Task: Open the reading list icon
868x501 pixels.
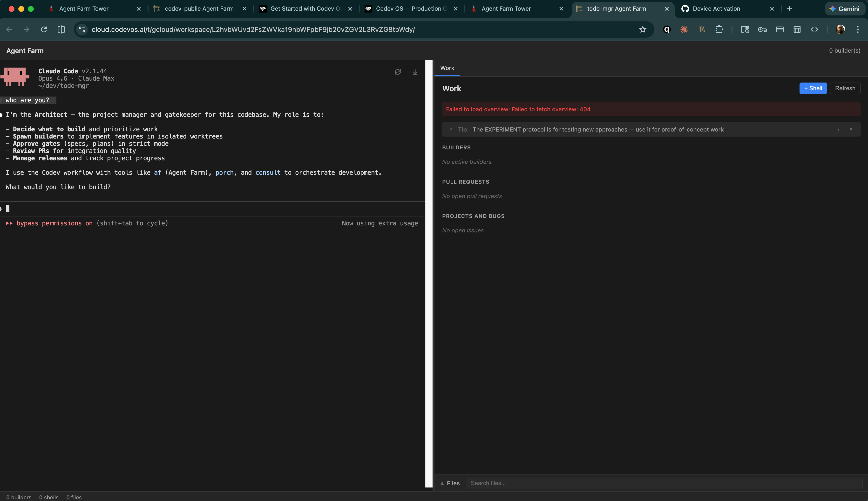Action: click(701, 30)
